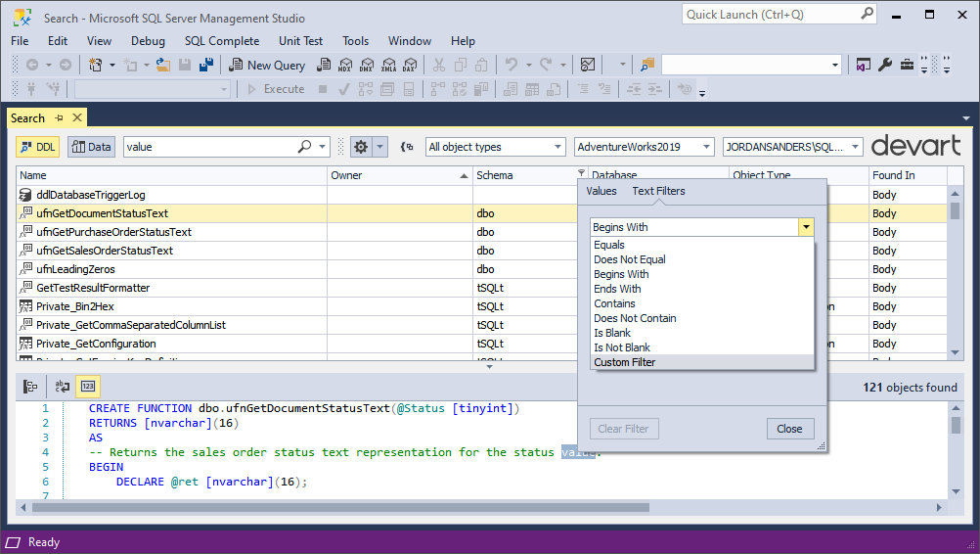Click the MDX query icon

345,65
